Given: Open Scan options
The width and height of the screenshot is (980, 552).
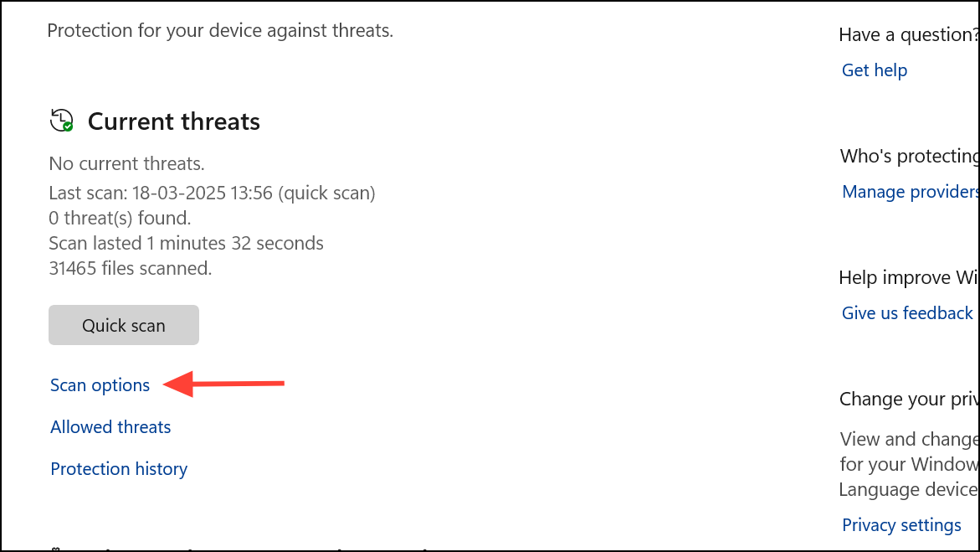Looking at the screenshot, I should point(100,385).
